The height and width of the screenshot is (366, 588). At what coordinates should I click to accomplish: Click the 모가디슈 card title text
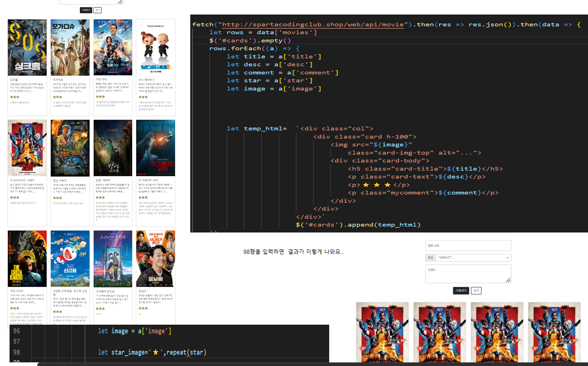pyautogui.click(x=58, y=79)
